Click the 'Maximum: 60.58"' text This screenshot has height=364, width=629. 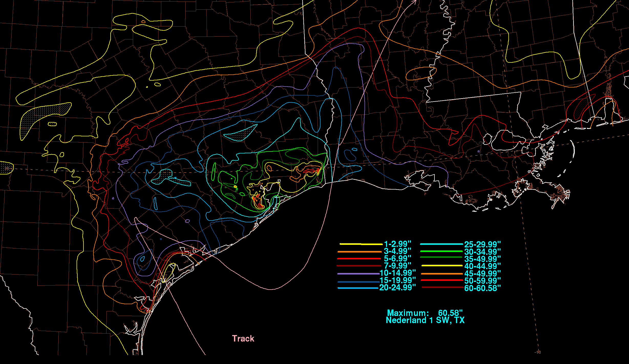(425, 313)
